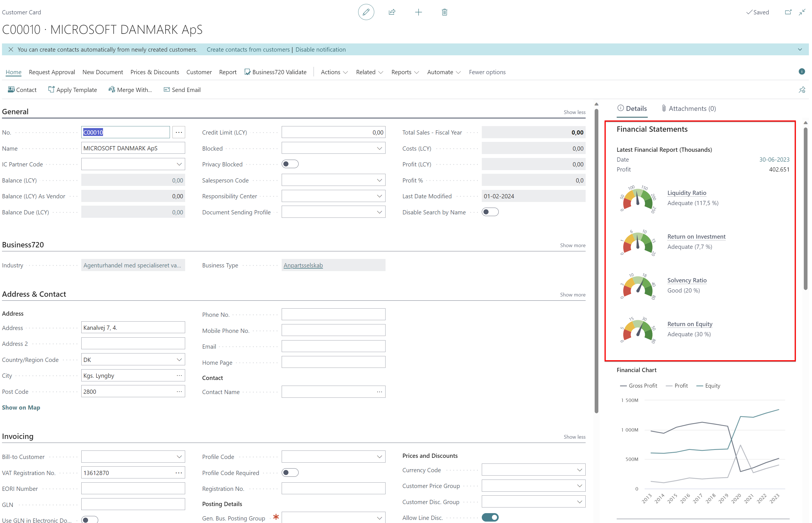Viewport: 812px width, 523px height.
Task: Click Apply Template action
Action: (x=72, y=90)
